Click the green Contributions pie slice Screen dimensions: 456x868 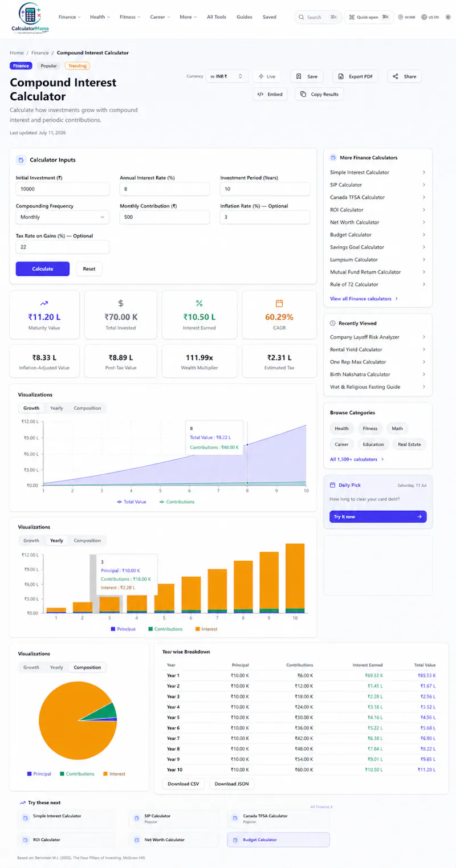pyautogui.click(x=107, y=712)
